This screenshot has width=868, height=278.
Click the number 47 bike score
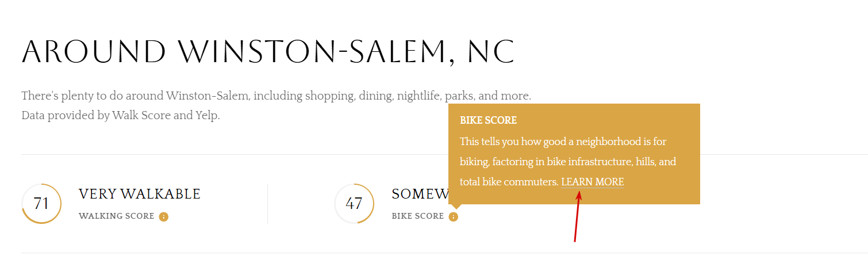click(x=354, y=204)
